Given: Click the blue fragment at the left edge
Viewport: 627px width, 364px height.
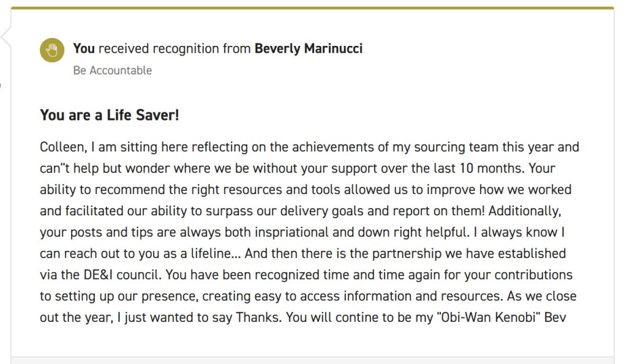Looking at the screenshot, I should 1,84.
